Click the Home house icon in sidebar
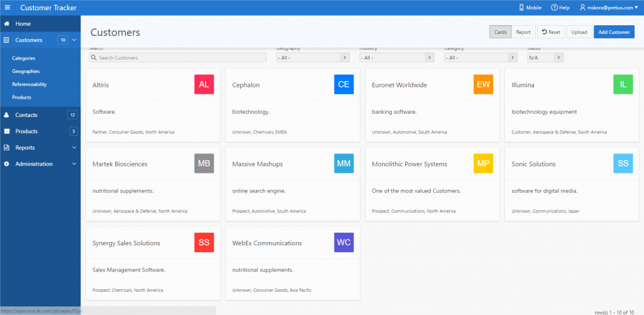Screen dimensions: 644x315 coord(6,24)
